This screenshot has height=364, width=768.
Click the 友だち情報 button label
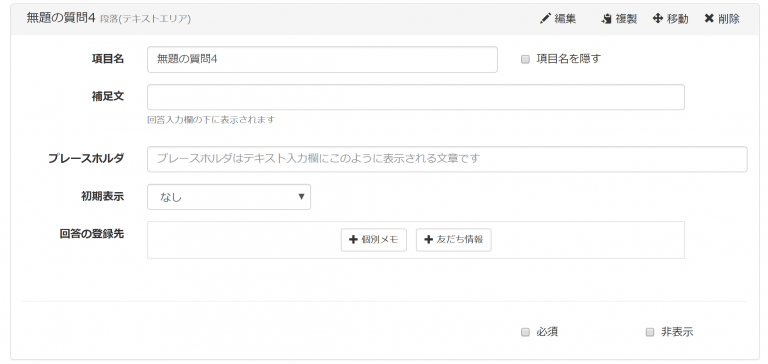[460, 240]
